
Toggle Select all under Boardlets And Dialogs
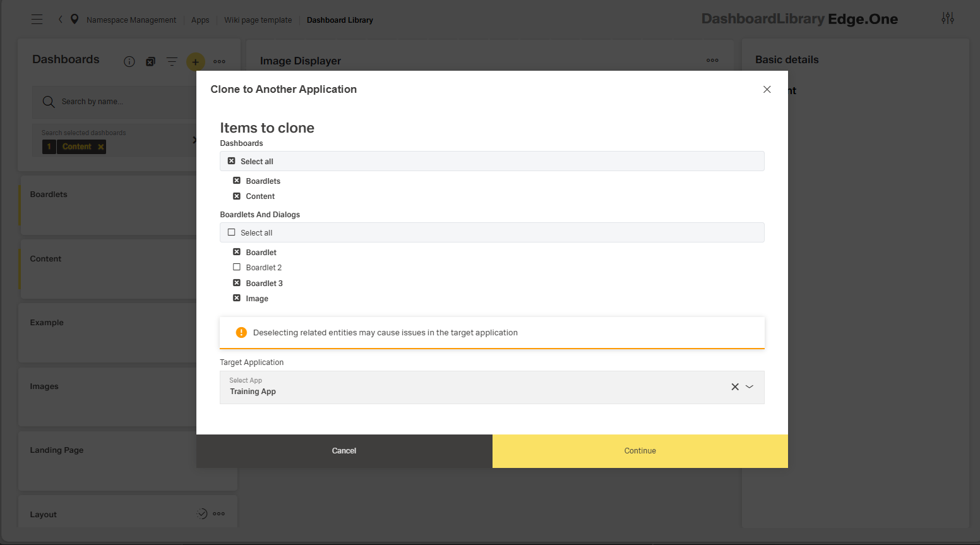232,232
